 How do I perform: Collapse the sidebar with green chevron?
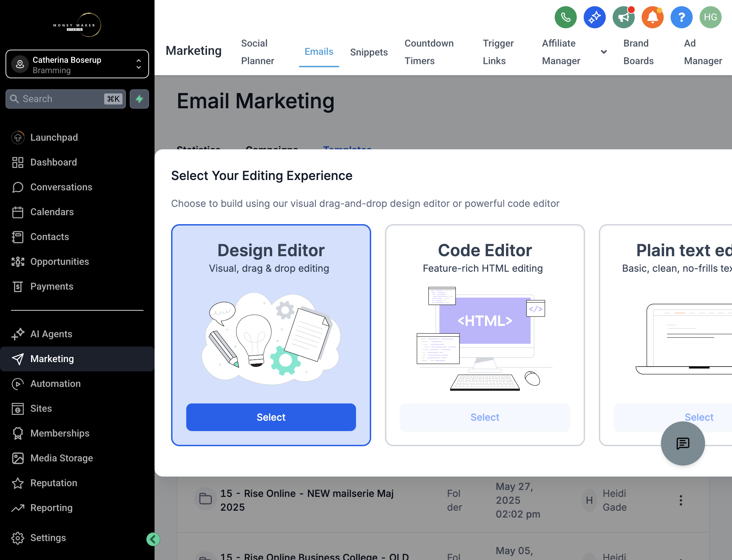(153, 539)
